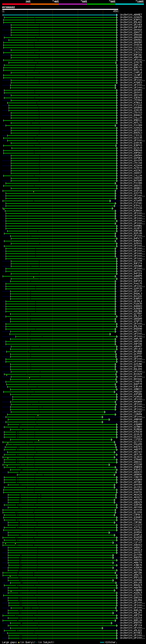Viewport: 146px width, 644px height.
Task: Click the AV386682 query name
Action: coord(8,8)
